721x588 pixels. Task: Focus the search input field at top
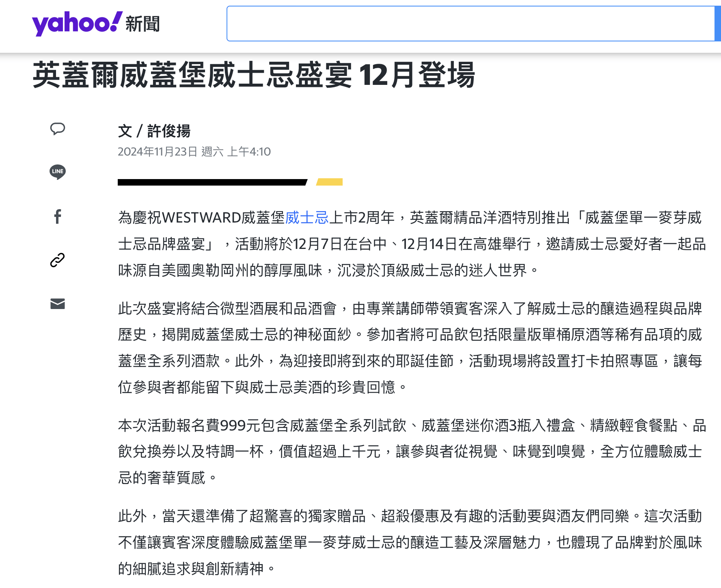(471, 24)
